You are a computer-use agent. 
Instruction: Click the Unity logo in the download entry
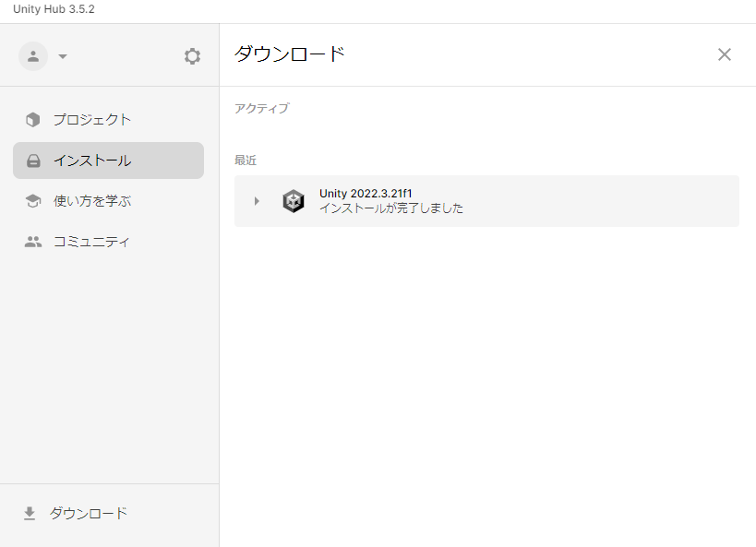pos(294,201)
